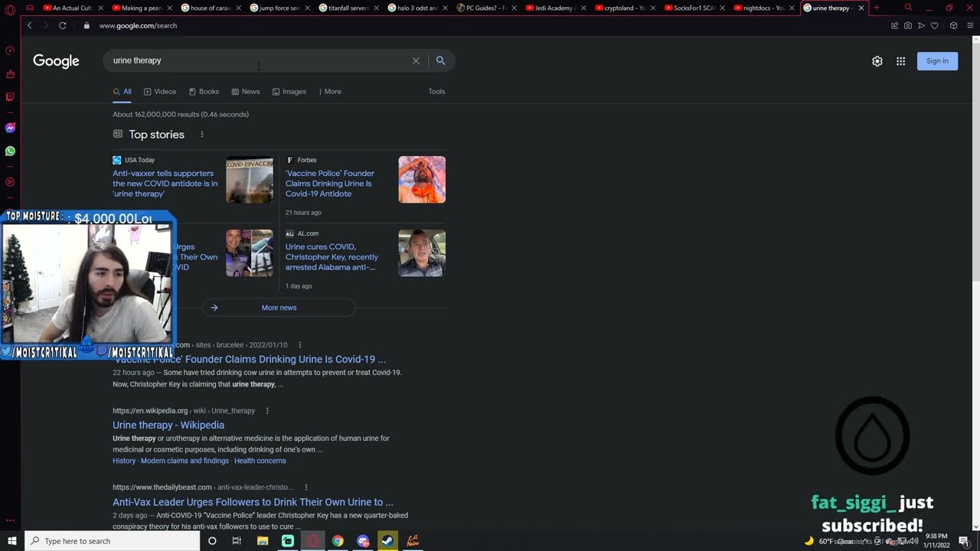This screenshot has height=551, width=980.
Task: Click the Google logo
Action: (x=56, y=61)
